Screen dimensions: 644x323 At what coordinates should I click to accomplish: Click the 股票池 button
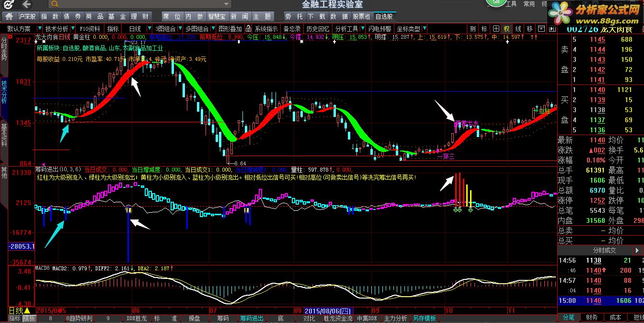point(362,17)
